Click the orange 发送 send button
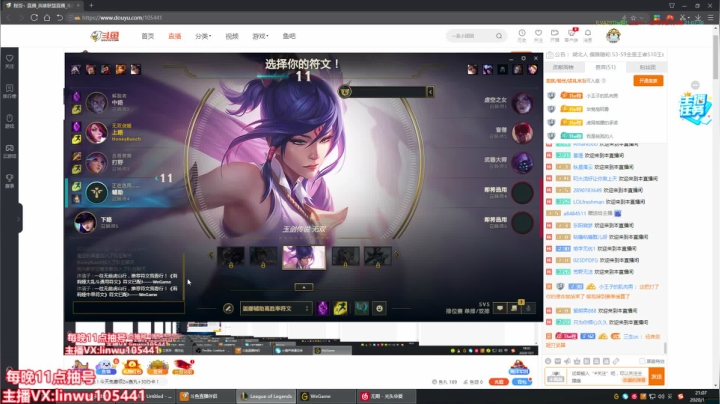Screen dimensions: 720x404 [x=656, y=376]
